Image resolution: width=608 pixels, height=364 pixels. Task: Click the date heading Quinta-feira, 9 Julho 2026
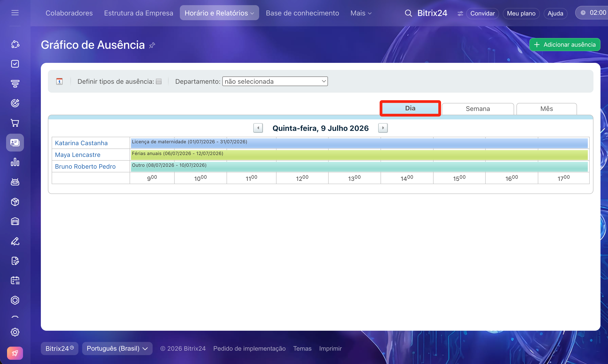pos(320,128)
